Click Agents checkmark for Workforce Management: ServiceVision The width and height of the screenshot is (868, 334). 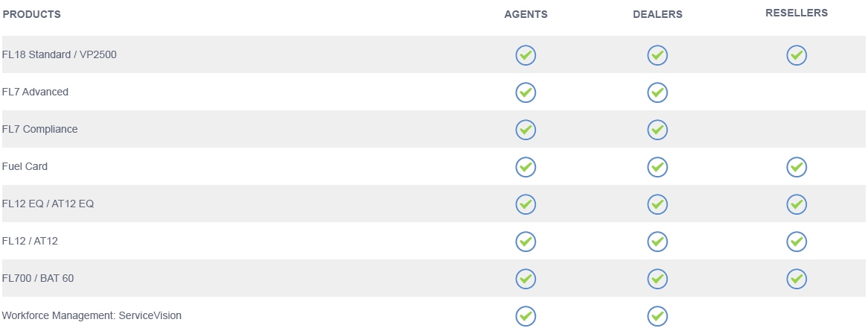tap(526, 316)
